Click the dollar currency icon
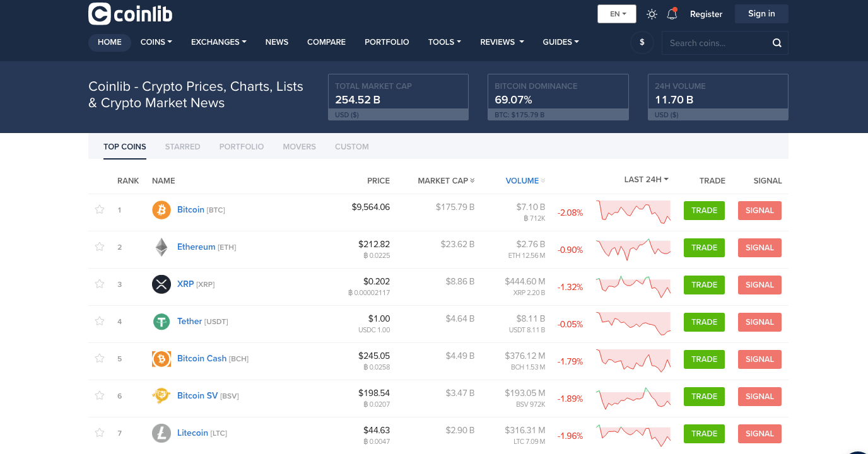Viewport: 868px width, 454px height. [x=642, y=42]
